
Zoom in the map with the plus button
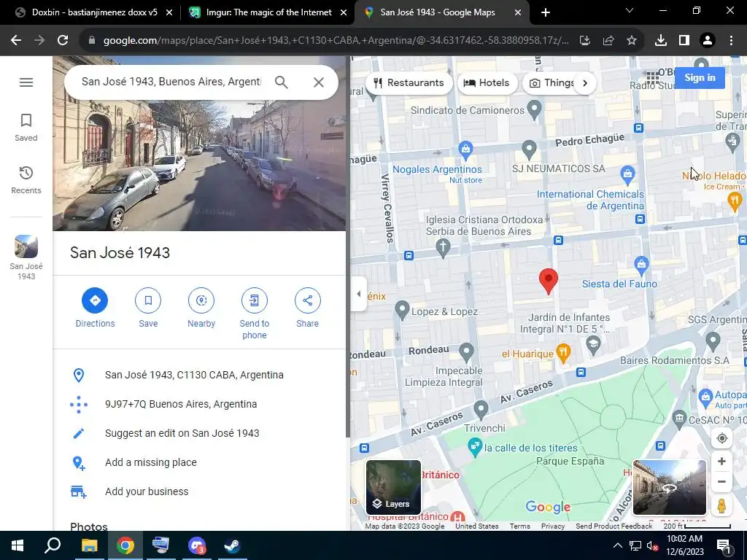pos(721,462)
